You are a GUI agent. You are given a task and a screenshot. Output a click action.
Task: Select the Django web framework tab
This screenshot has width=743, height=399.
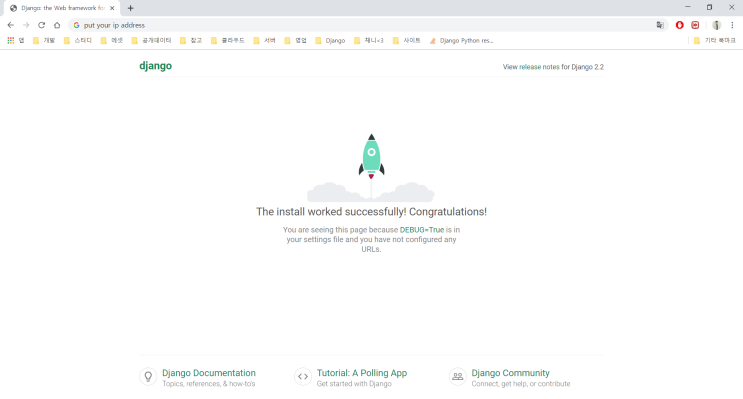[x=62, y=8]
